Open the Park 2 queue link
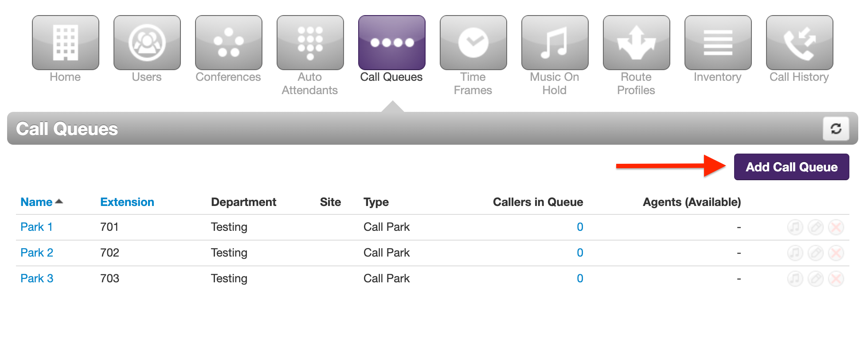The width and height of the screenshot is (868, 348). pyautogui.click(x=37, y=253)
